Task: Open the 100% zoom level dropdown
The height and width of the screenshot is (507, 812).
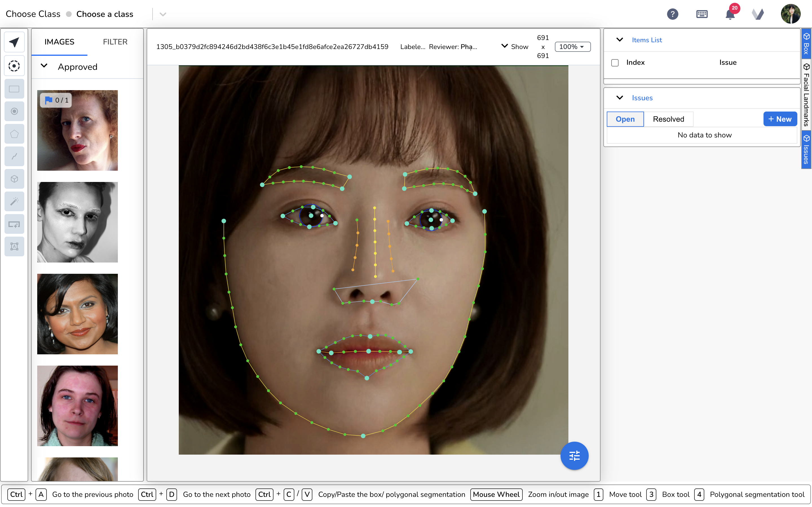Action: tap(572, 46)
